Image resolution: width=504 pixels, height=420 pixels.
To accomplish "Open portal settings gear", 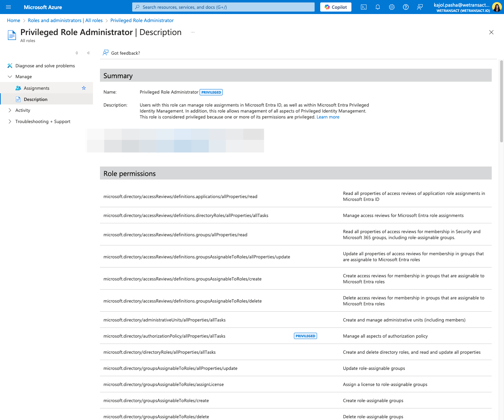I will pyautogui.click(x=392, y=7).
